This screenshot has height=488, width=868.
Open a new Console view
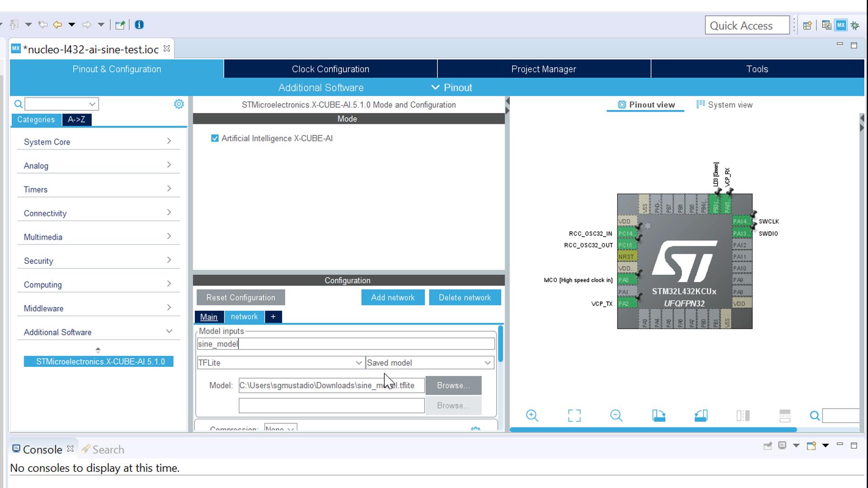click(x=812, y=446)
